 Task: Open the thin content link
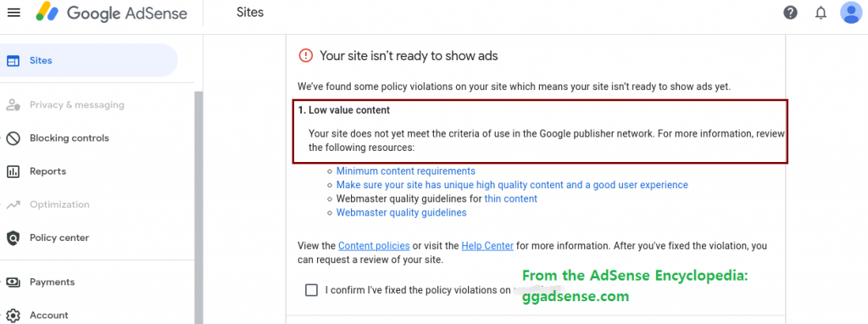point(511,198)
